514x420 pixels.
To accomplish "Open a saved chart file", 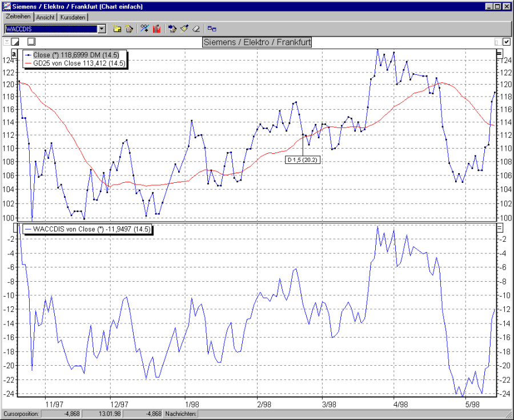I will (117, 28).
